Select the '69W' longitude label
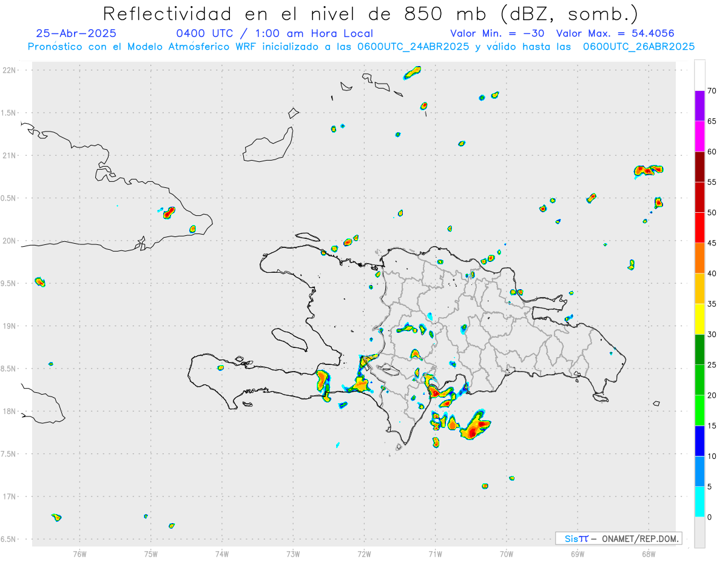Image resolution: width=728 pixels, height=562 pixels. [578, 554]
